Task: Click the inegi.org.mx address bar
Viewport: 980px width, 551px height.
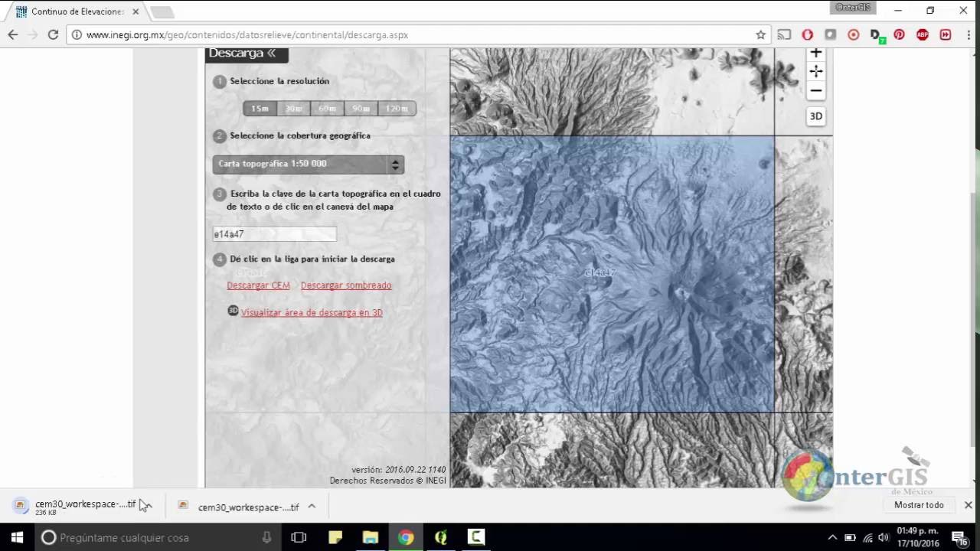Action: 417,34
